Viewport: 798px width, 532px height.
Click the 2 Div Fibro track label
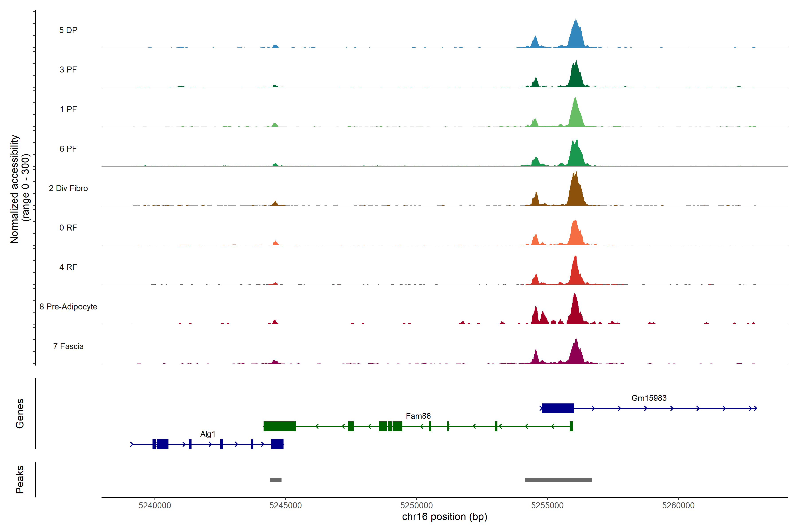coord(68,188)
